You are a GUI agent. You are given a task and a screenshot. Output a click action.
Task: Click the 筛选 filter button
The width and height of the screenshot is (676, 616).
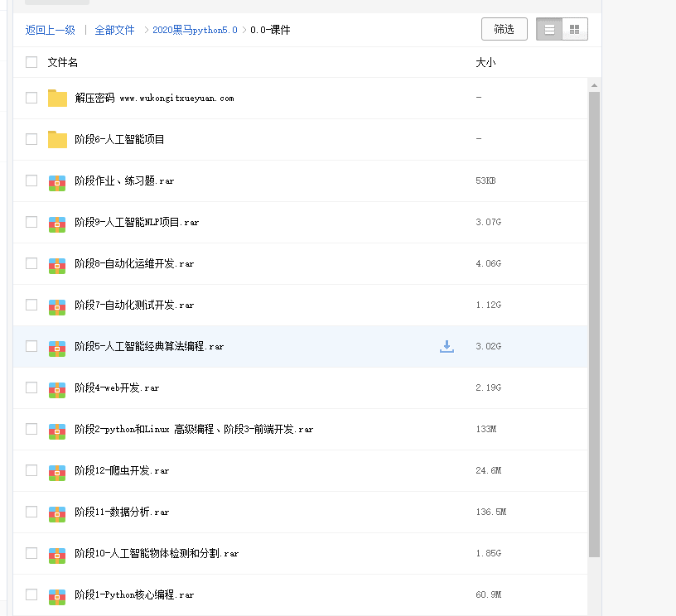pos(505,29)
